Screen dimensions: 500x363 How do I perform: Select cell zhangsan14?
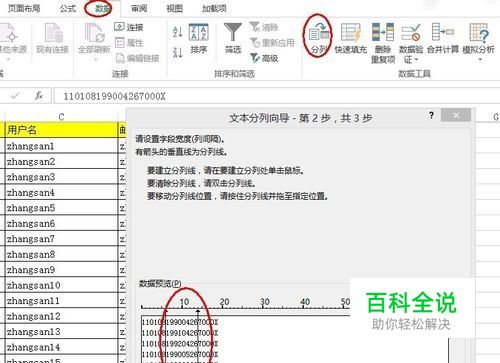(x=61, y=347)
